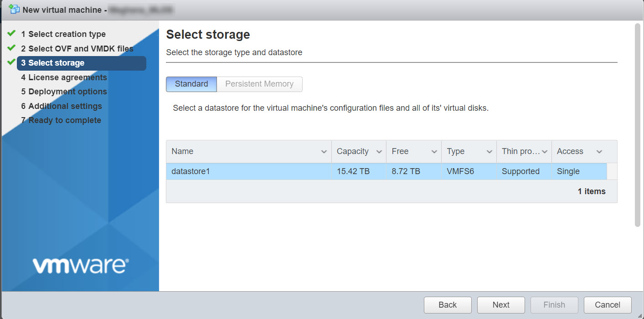Cancel the new virtual machine wizard
This screenshot has width=644, height=319.
(x=608, y=305)
